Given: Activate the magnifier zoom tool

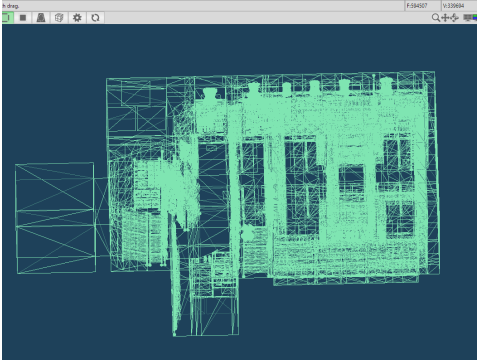Looking at the screenshot, I should (x=436, y=17).
